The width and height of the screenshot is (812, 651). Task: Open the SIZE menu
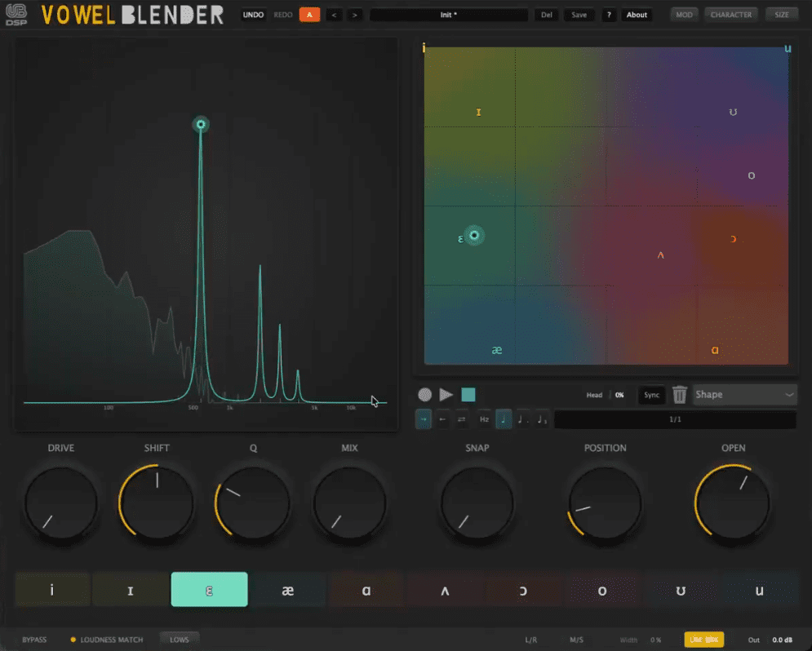coord(782,15)
